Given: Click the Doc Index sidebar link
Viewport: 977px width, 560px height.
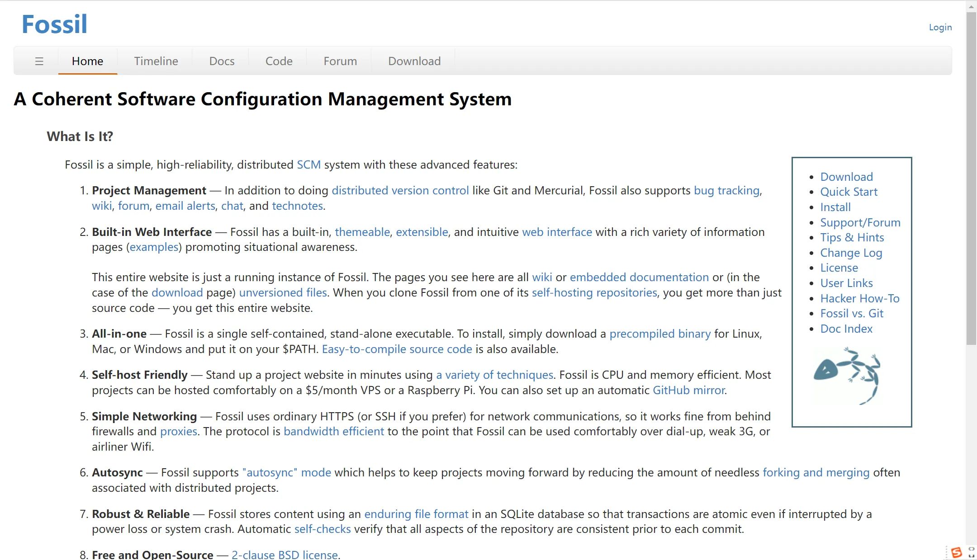Looking at the screenshot, I should (x=846, y=329).
